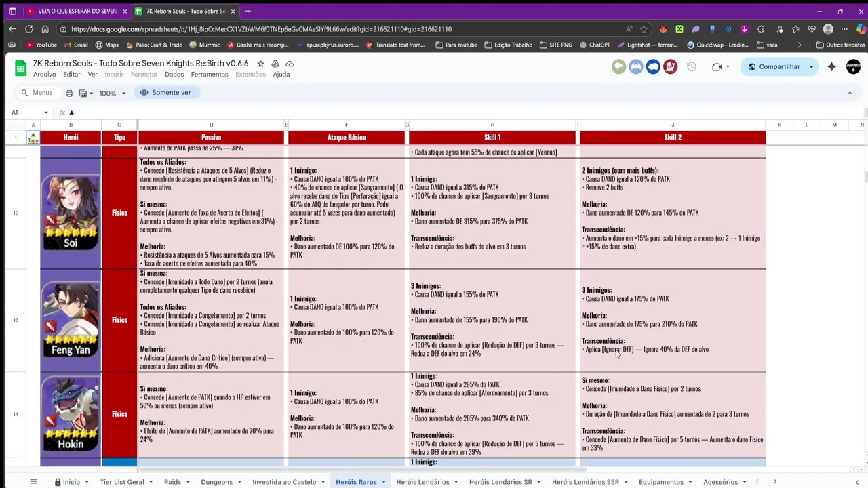
Task: Open the Maps bookmark
Action: tap(107, 45)
